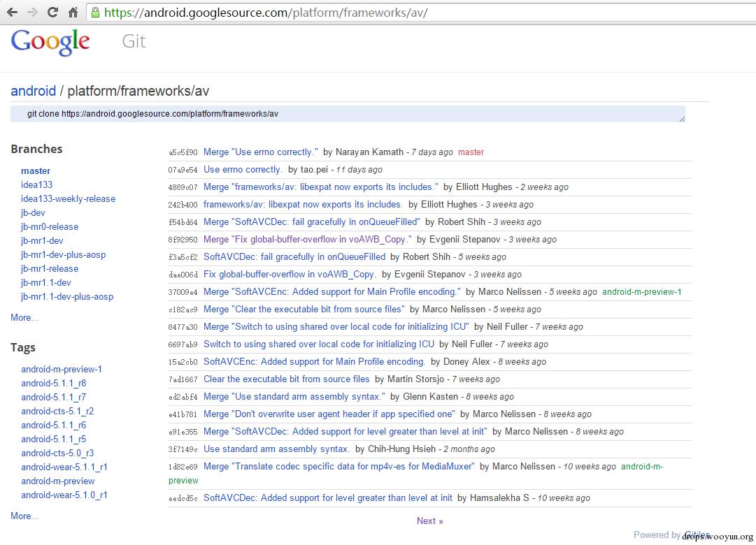756x545 pixels.
Task: Click the browser forward arrow
Action: [x=32, y=13]
